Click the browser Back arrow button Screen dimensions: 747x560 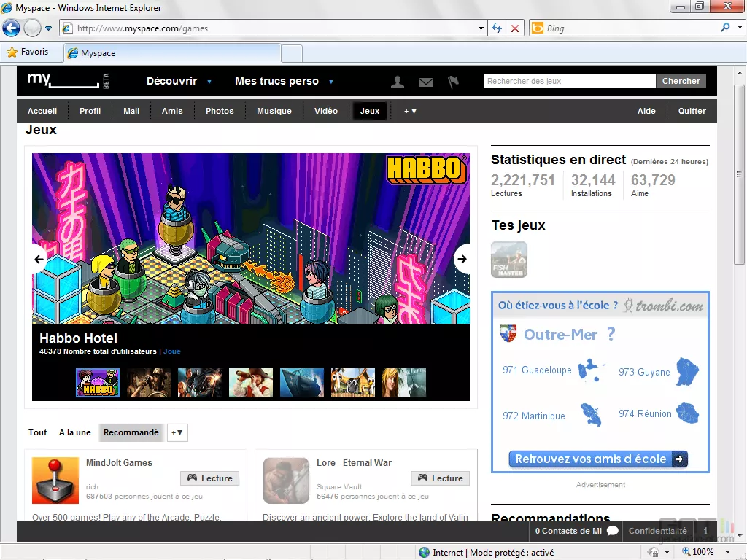coord(12,28)
